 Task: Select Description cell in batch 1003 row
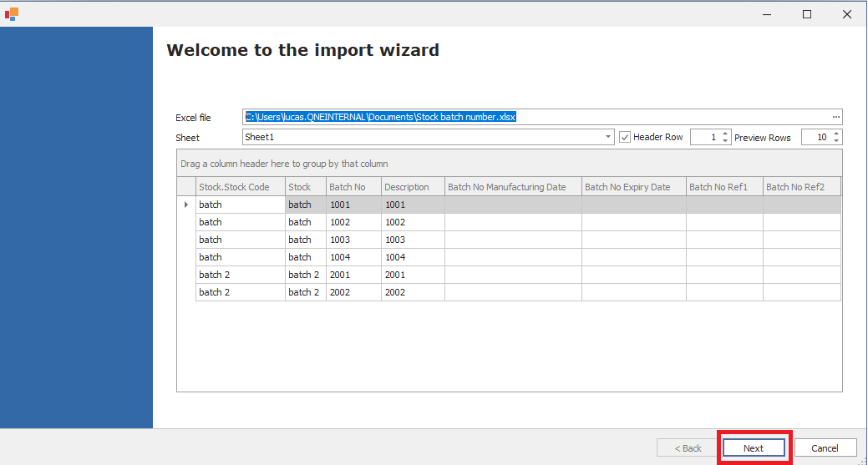coord(413,240)
